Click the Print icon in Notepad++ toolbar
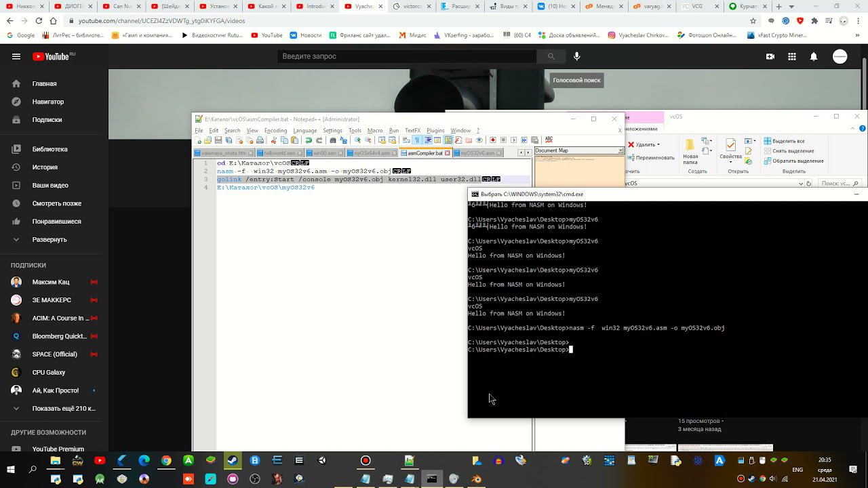Image resolution: width=868 pixels, height=488 pixels. tap(260, 140)
